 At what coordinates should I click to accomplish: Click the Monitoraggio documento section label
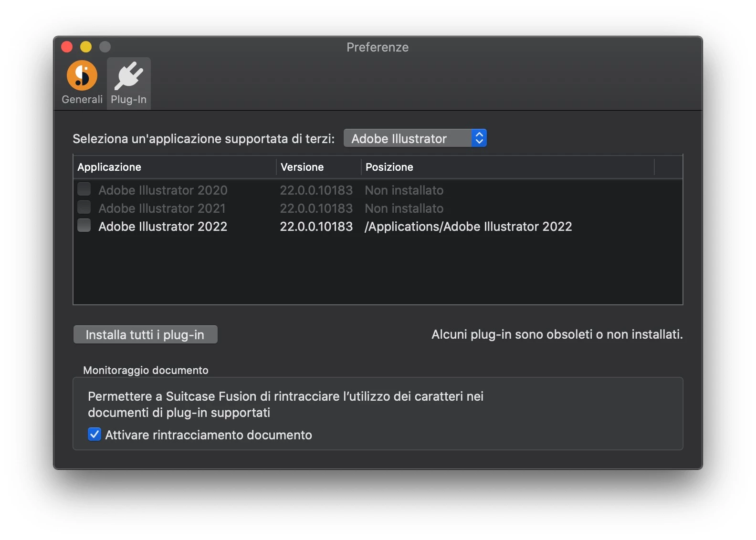coord(146,370)
